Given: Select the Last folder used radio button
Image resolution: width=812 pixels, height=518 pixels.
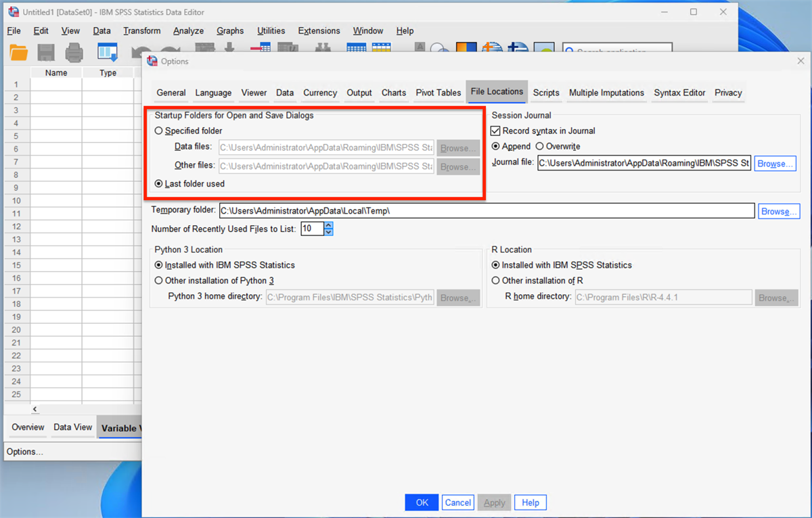Looking at the screenshot, I should tap(159, 184).
